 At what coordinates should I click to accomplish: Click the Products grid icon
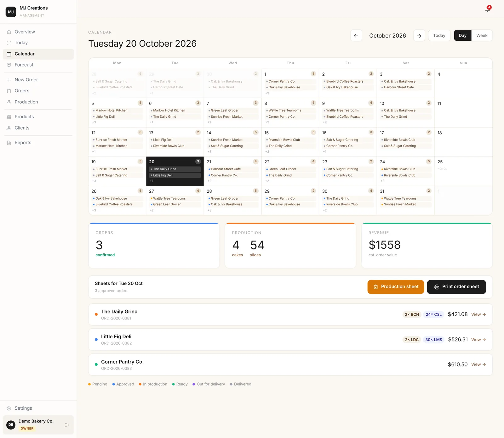(x=9, y=117)
